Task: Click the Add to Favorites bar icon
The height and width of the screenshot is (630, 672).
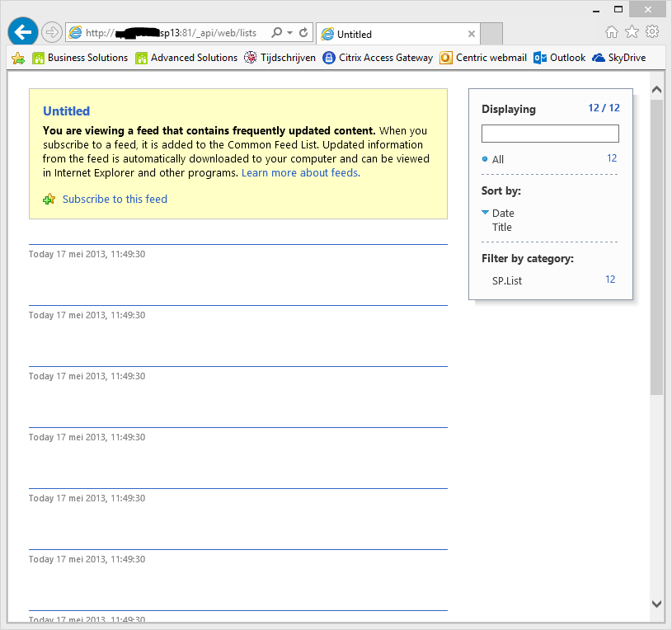Action: [x=18, y=58]
